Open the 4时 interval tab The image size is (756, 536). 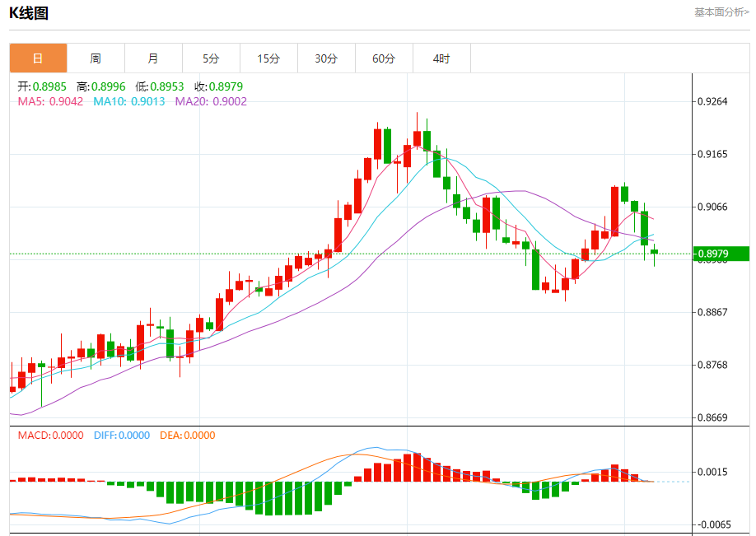click(441, 58)
